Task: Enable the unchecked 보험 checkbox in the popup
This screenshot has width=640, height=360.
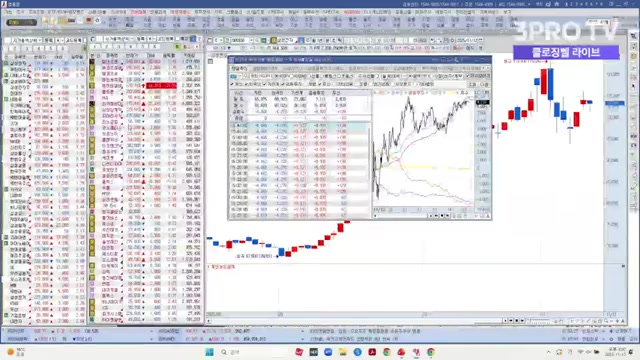Action: click(305, 84)
